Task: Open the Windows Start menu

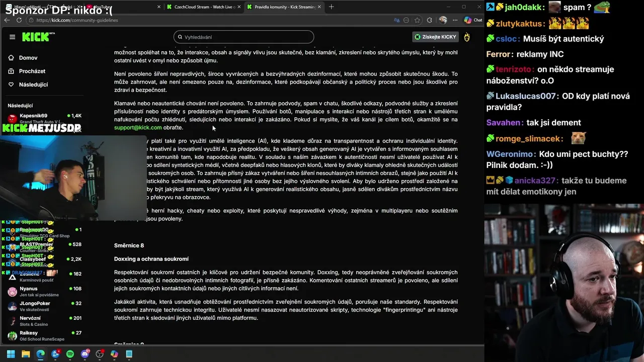Action: click(11, 354)
